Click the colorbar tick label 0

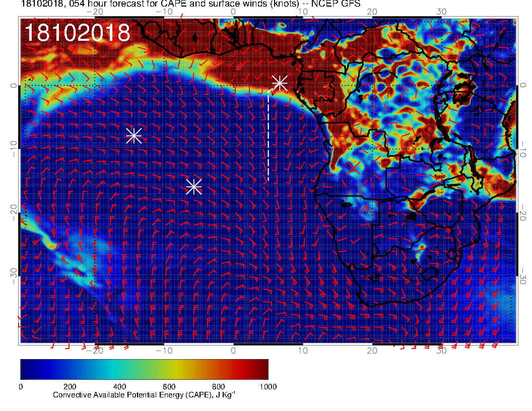pos(21,387)
